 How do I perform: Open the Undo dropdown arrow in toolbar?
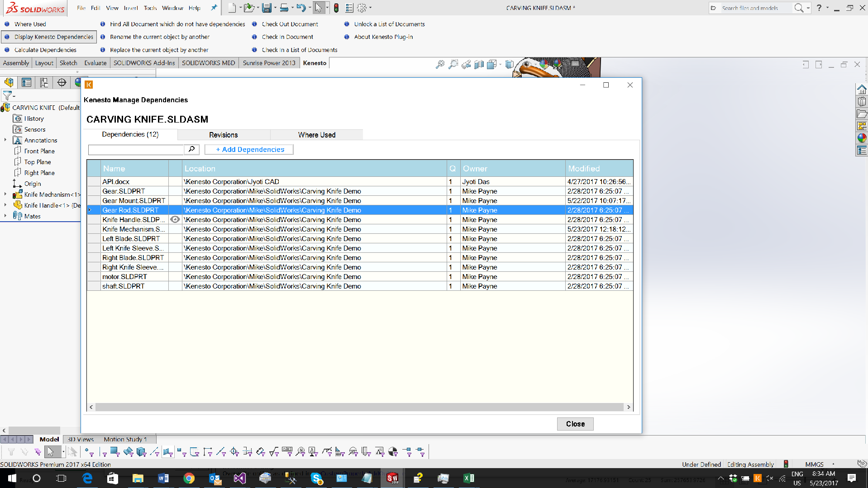[309, 8]
